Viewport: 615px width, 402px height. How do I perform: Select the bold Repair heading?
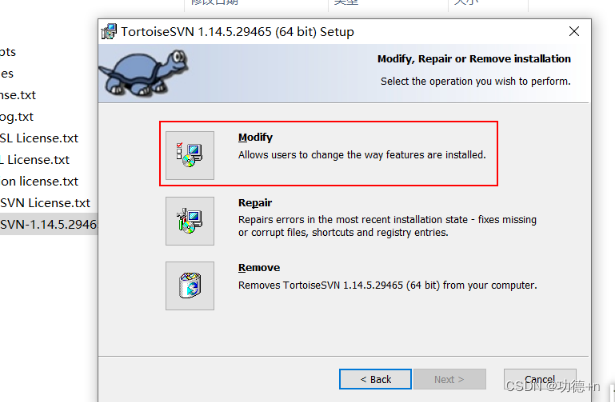point(255,203)
